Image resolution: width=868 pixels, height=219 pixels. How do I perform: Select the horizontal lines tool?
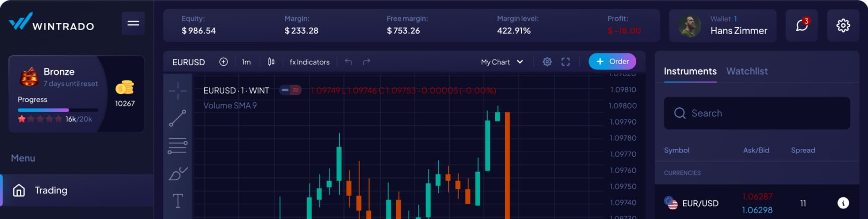tap(177, 146)
